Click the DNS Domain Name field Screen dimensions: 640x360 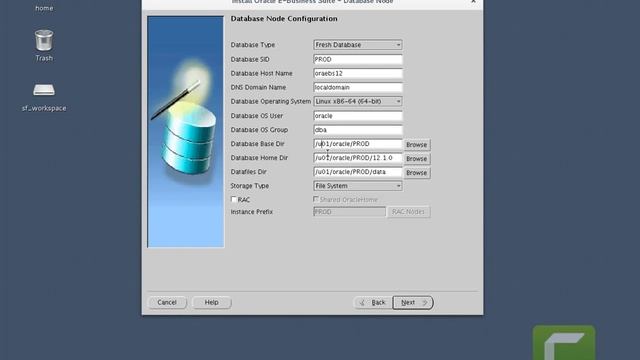pos(358,87)
